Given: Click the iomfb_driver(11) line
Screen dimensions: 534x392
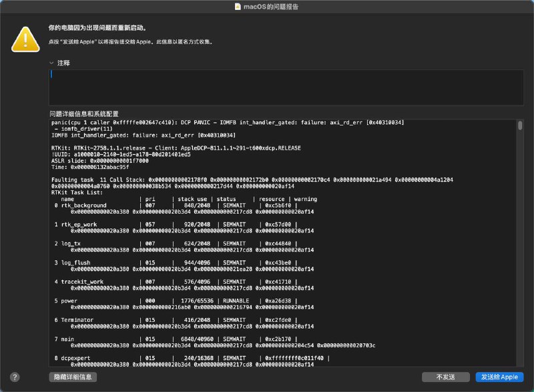Looking at the screenshot, I should pyautogui.click(x=83, y=129).
